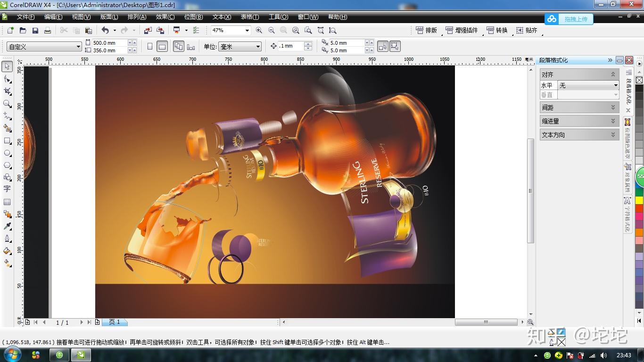
Task: Toggle the button right of treat-as-filled
Action: tap(395, 46)
